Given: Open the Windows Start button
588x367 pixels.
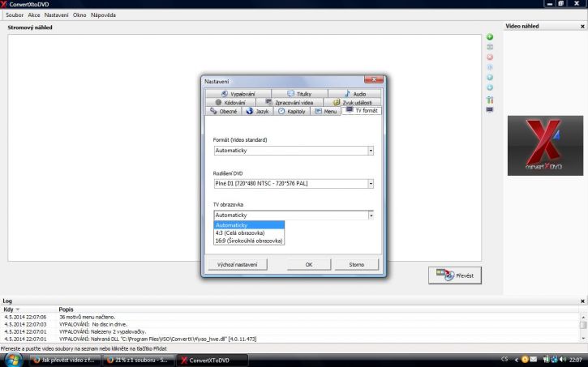Looking at the screenshot, I should click(13, 361).
